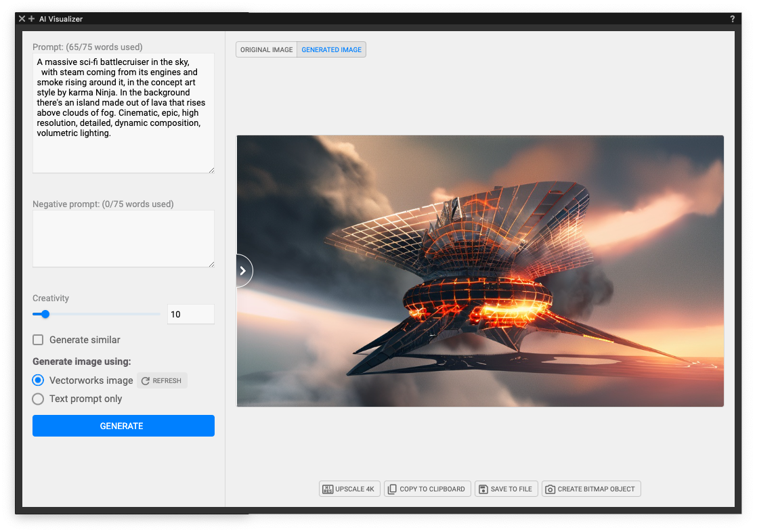Click the Save to File floppy disk icon
The width and height of the screenshot is (757, 532).
click(x=483, y=488)
